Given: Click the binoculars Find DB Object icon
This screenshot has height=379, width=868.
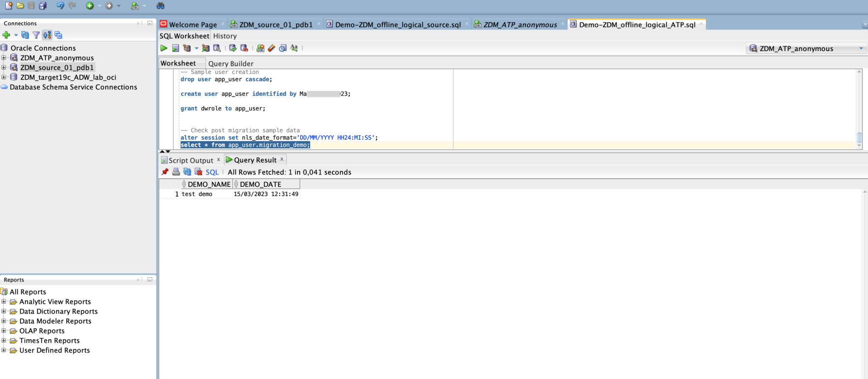Looking at the screenshot, I should pyautogui.click(x=160, y=6).
